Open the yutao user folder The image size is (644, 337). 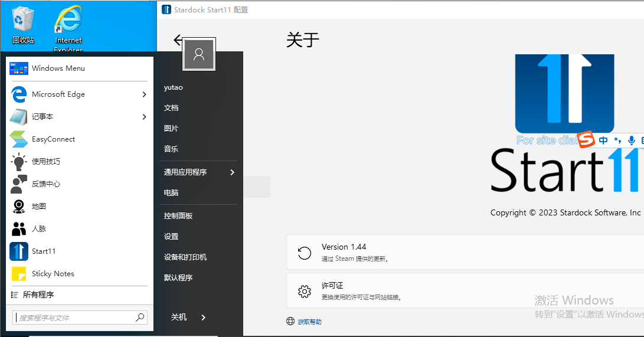point(174,87)
